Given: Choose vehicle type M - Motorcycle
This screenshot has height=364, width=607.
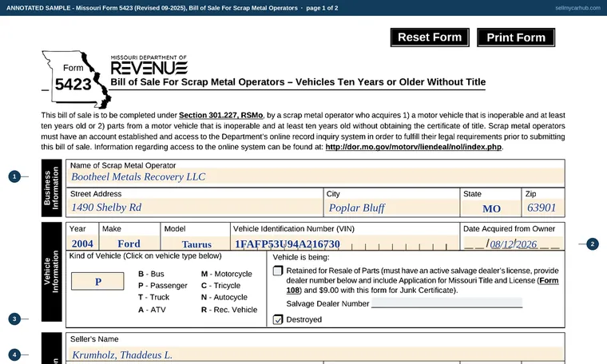Looking at the screenshot, I should click(x=227, y=274).
